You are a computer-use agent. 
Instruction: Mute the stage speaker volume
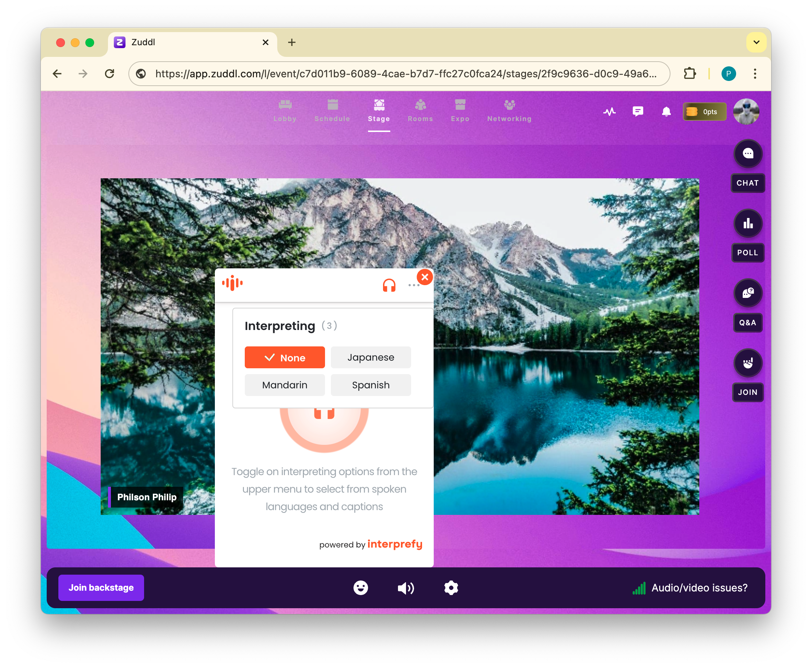tap(405, 587)
